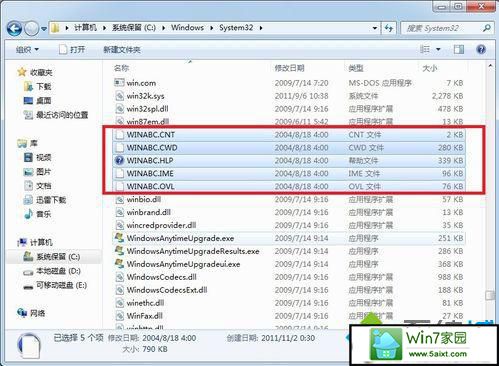Expand the arrow after Windows in path
This screenshot has height=366, width=499.
click(212, 28)
